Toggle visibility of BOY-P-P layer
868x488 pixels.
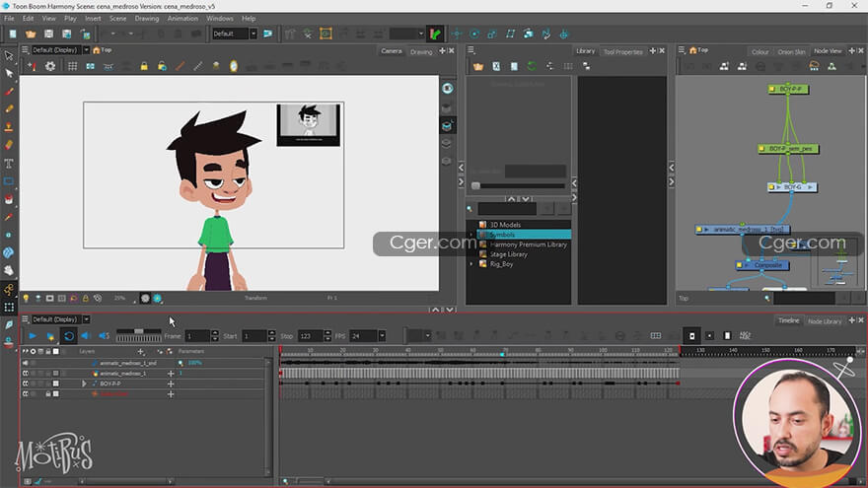click(26, 383)
